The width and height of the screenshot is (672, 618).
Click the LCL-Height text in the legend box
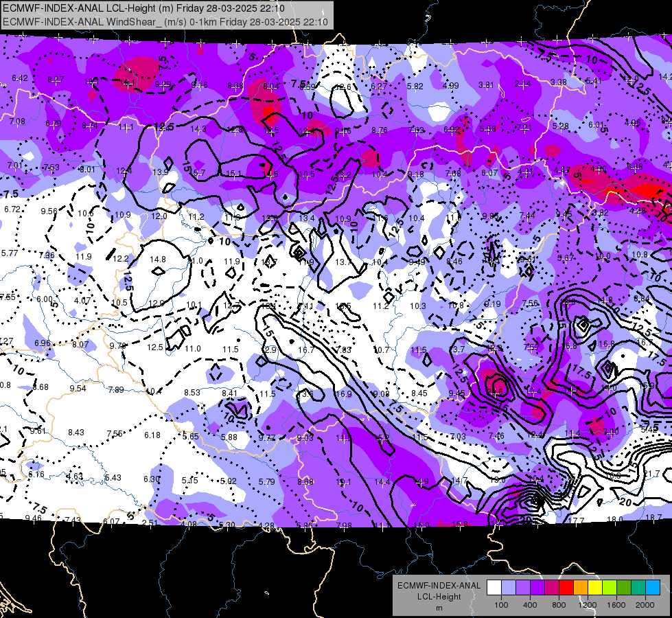pyautogui.click(x=439, y=597)
